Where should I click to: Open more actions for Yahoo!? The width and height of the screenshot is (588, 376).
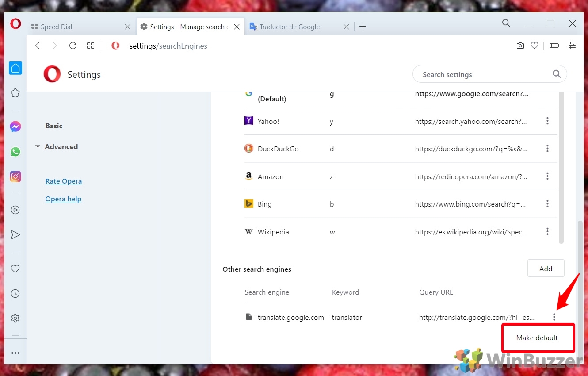[547, 121]
